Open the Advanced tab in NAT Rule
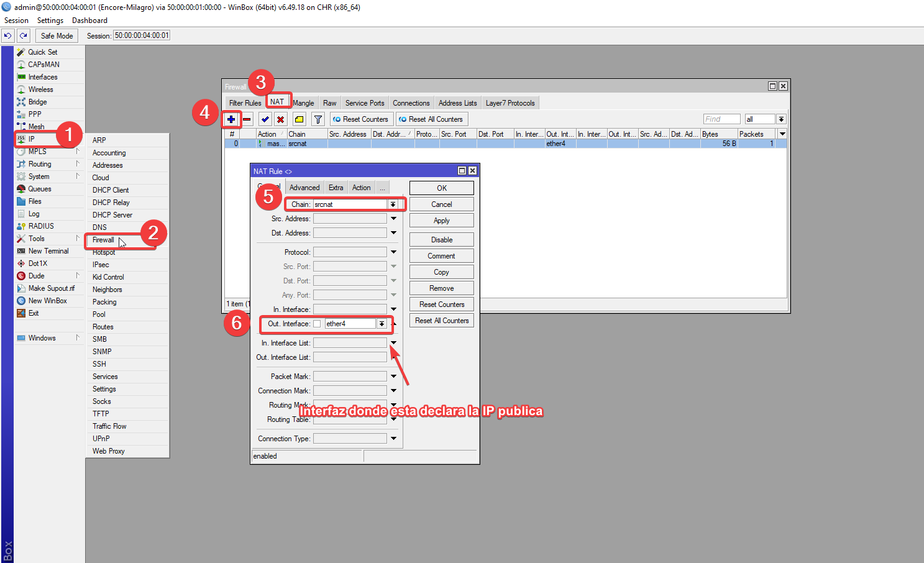Viewport: 924px width, 563px height. [304, 188]
